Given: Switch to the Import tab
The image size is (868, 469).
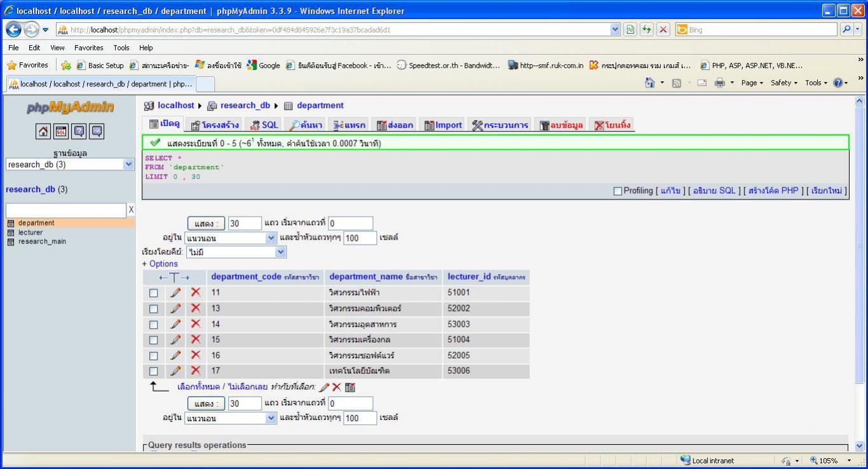Looking at the screenshot, I should pos(443,125).
